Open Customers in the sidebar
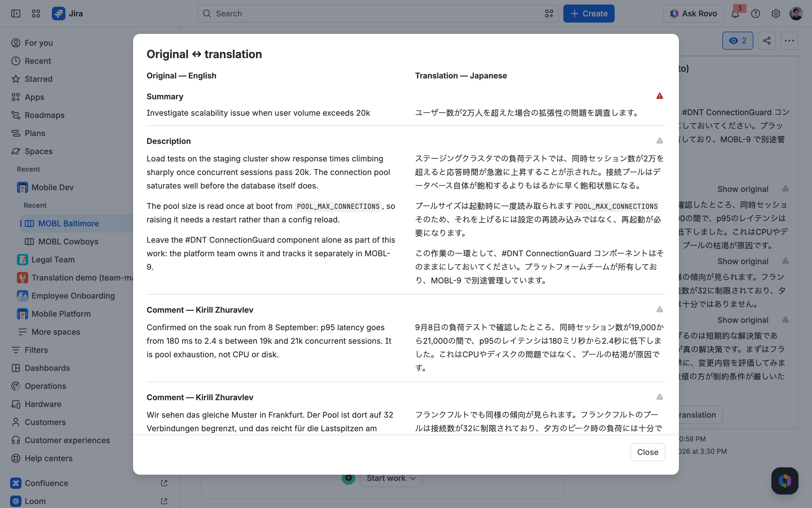This screenshot has width=812, height=508. tap(45, 422)
